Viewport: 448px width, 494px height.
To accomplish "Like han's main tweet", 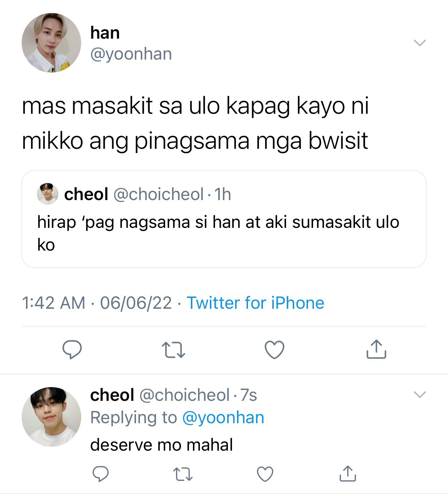I will click(274, 350).
